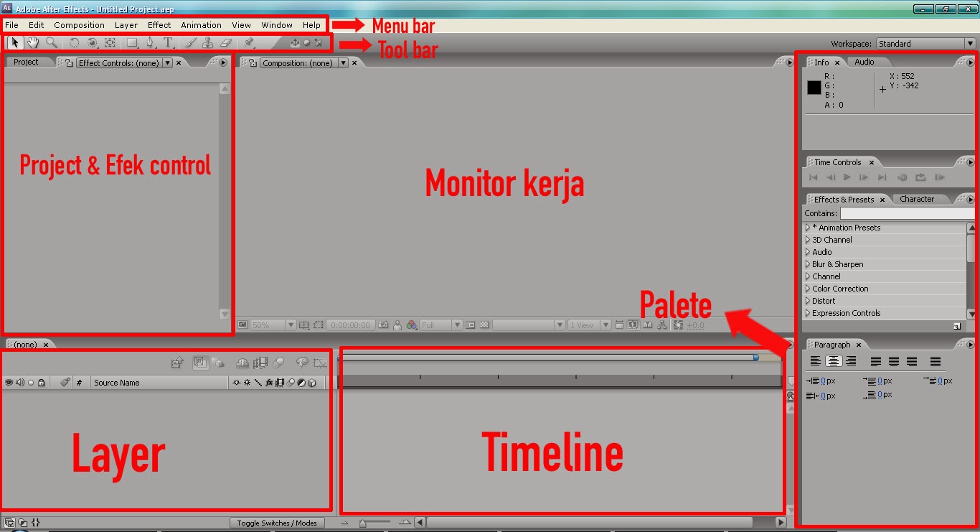This screenshot has height=532, width=980.
Task: Select the Hand tool in the toolbar
Action: tap(32, 42)
